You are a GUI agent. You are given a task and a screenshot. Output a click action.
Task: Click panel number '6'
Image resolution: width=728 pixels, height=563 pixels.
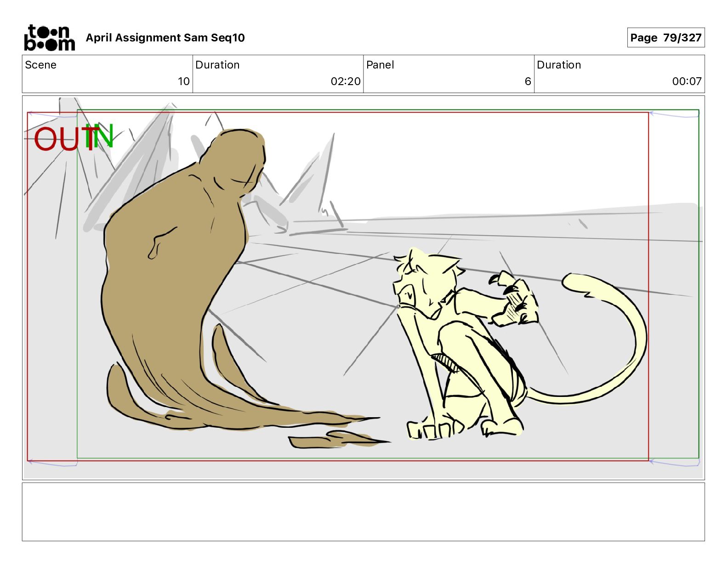(528, 81)
